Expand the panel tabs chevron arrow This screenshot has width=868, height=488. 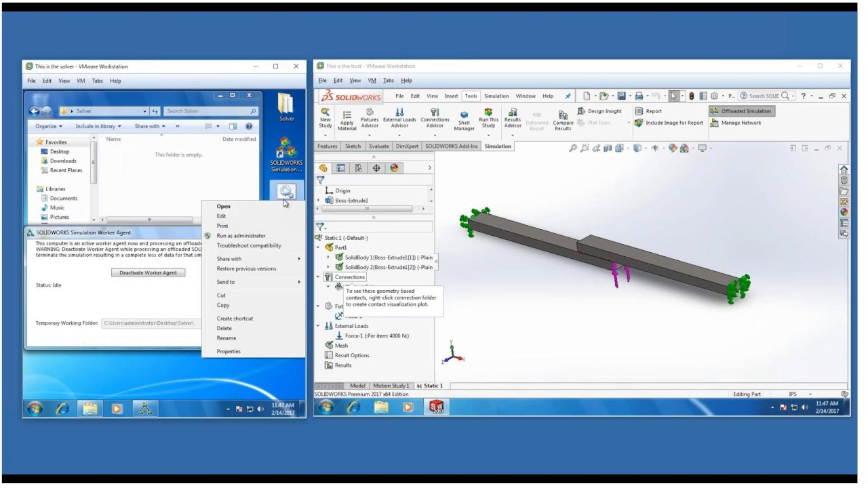pos(429,168)
